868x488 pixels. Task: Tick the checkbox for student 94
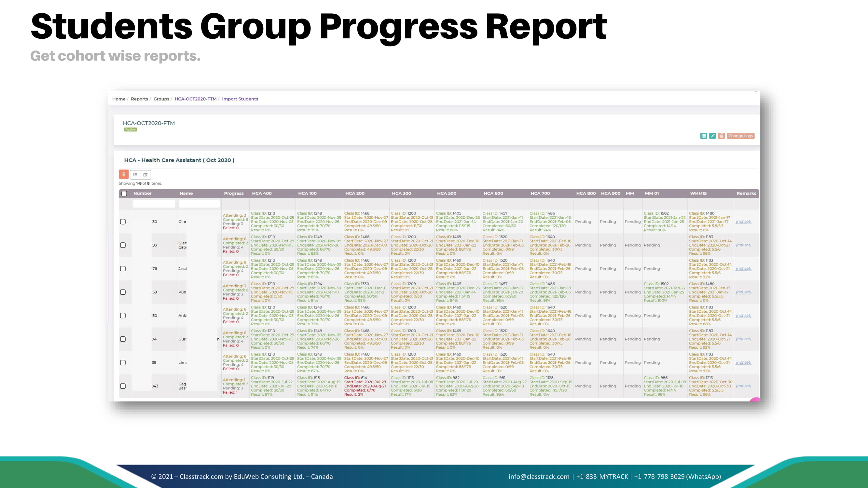(123, 339)
